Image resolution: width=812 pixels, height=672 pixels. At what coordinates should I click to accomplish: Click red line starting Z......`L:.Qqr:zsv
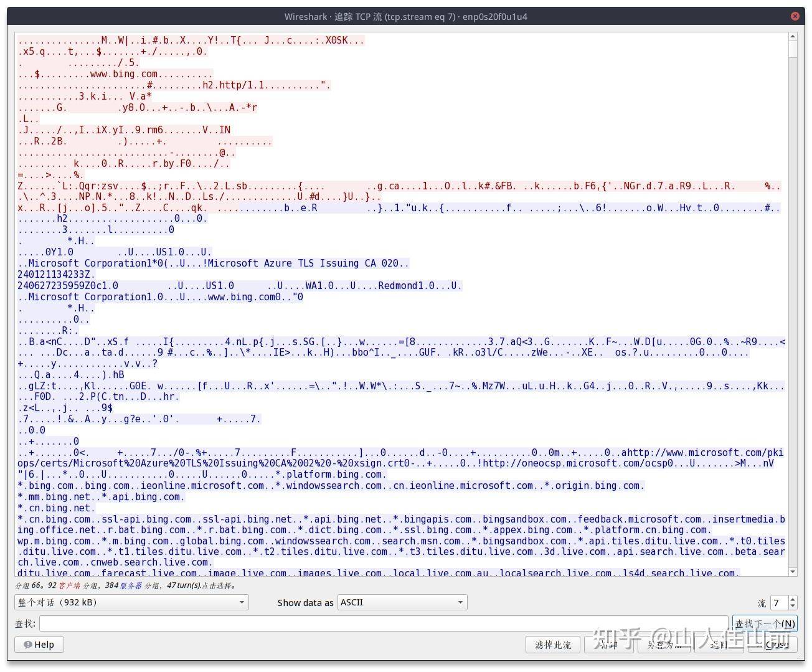[x=399, y=186]
